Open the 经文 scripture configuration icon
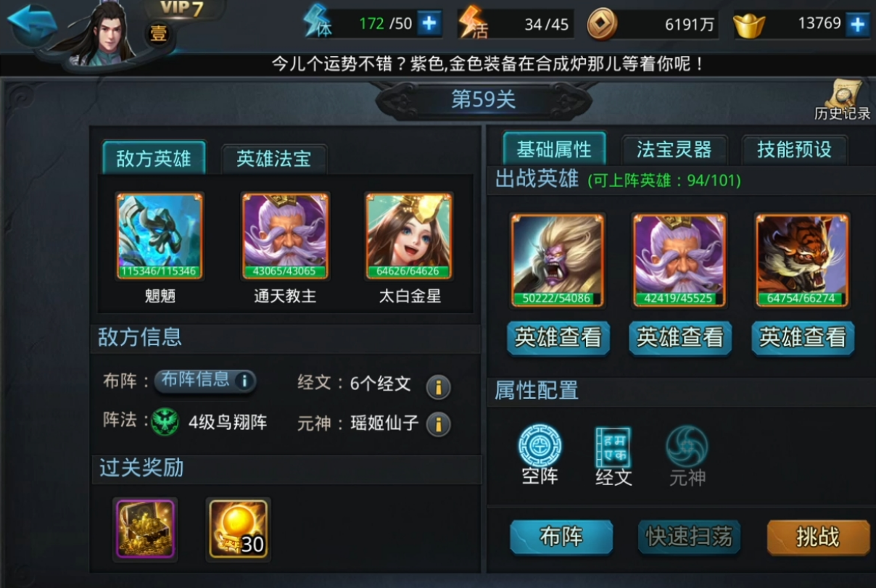Image resolution: width=876 pixels, height=588 pixels. coord(613,455)
